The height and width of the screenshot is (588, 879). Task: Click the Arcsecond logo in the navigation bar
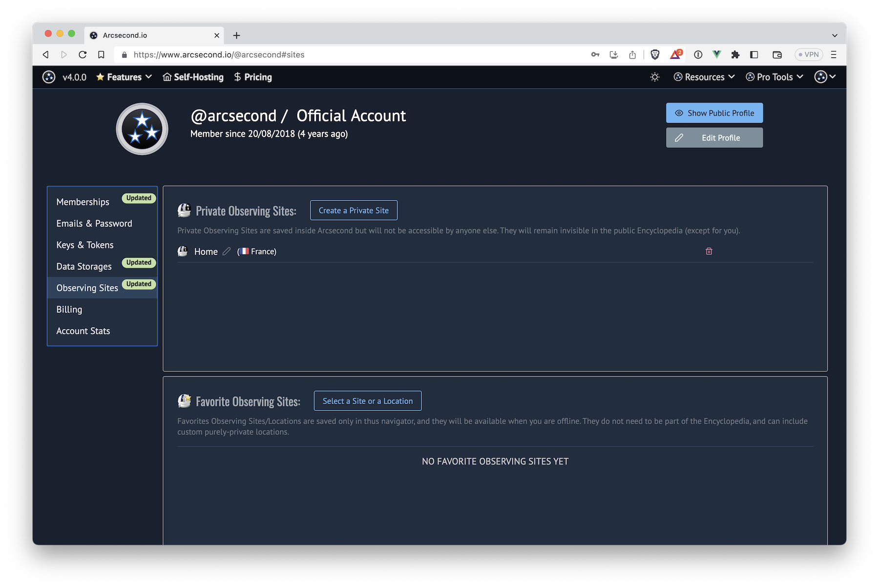tap(49, 77)
